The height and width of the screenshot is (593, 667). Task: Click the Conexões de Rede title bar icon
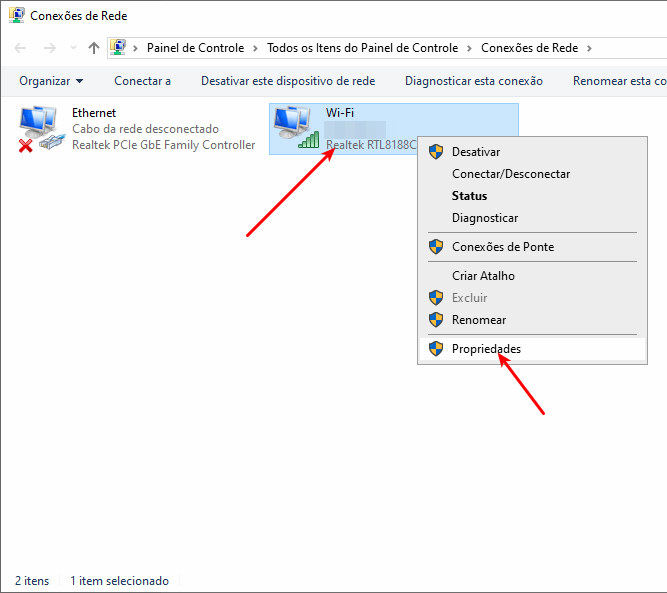pos(16,16)
